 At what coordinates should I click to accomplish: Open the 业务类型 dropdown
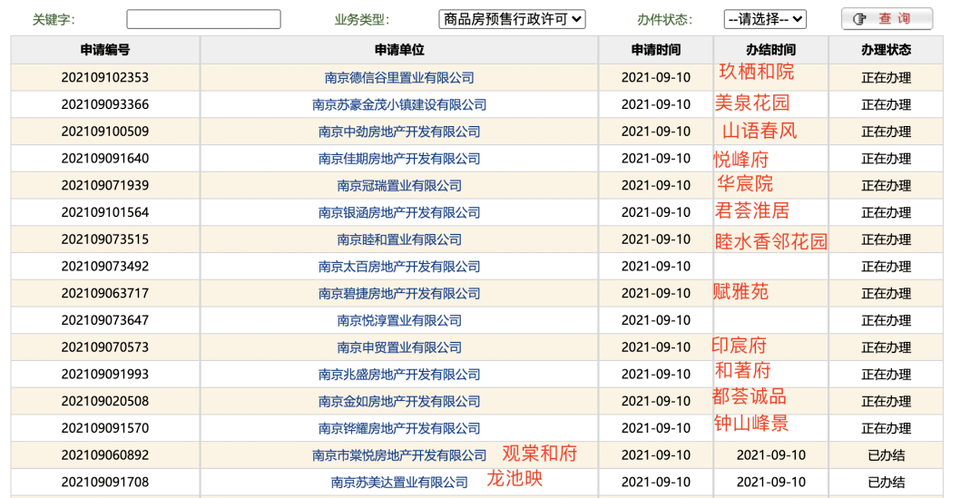(512, 19)
